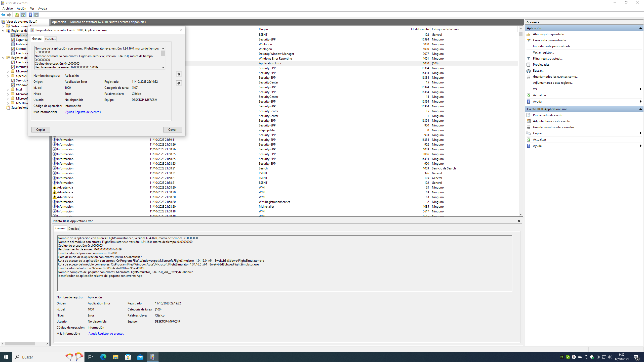
Task: Select the Suscripciones tree item
Action: point(20,108)
